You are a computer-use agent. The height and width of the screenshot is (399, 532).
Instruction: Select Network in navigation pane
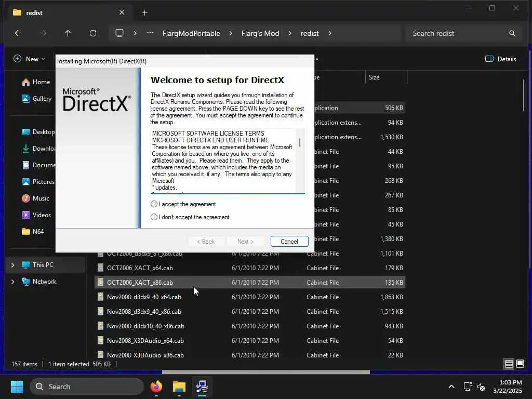pyautogui.click(x=46, y=281)
